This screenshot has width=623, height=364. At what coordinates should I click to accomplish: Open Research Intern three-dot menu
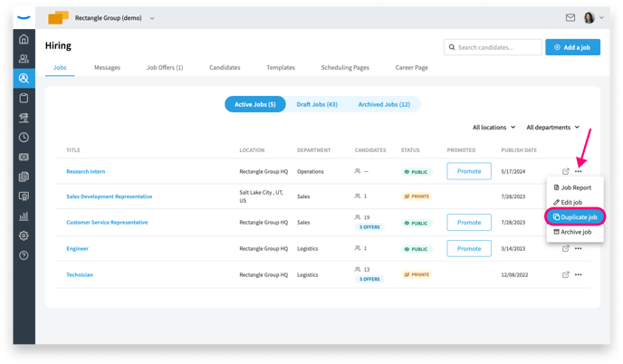pos(578,171)
